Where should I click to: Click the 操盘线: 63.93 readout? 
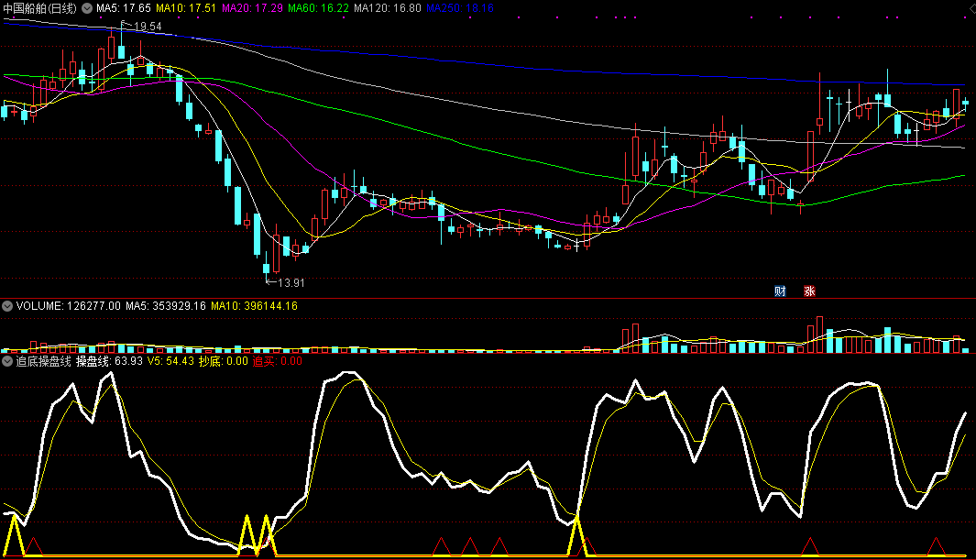click(x=110, y=361)
